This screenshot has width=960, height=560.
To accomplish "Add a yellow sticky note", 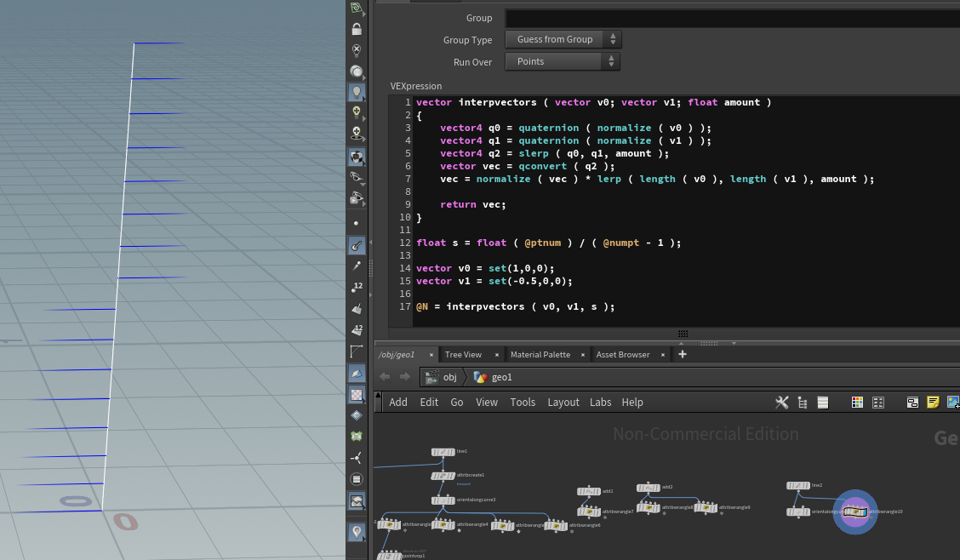I will point(933,402).
